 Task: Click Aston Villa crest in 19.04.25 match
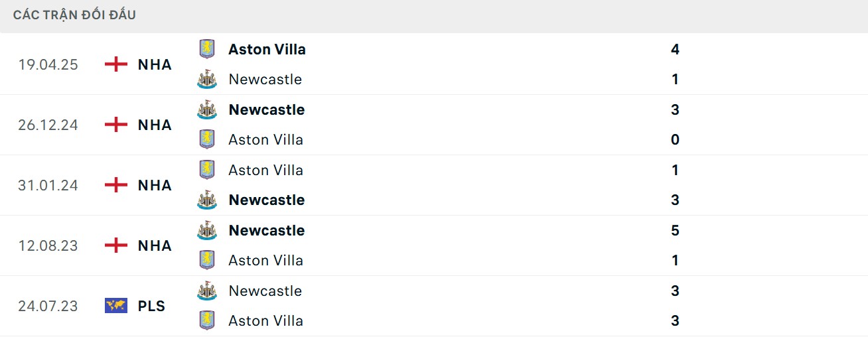click(x=207, y=49)
